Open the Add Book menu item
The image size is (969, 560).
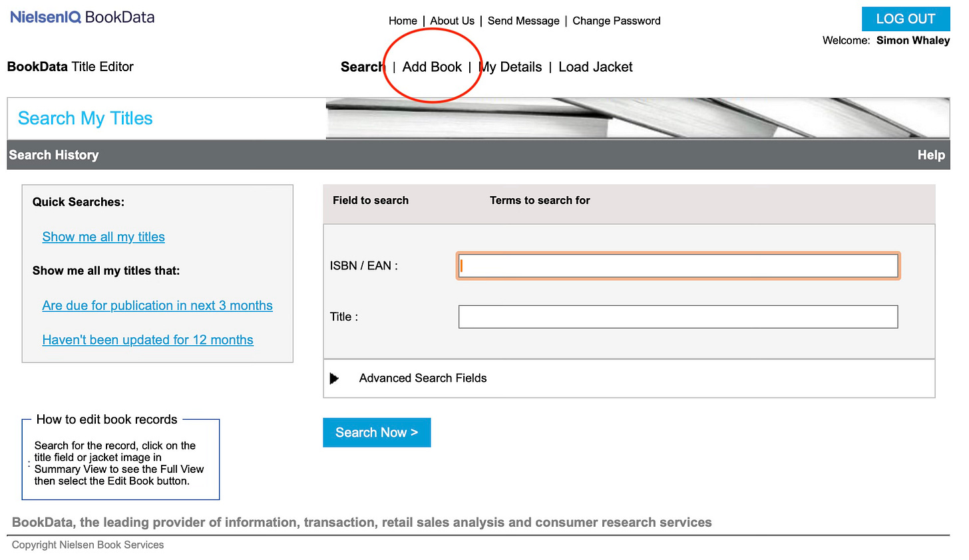432,67
